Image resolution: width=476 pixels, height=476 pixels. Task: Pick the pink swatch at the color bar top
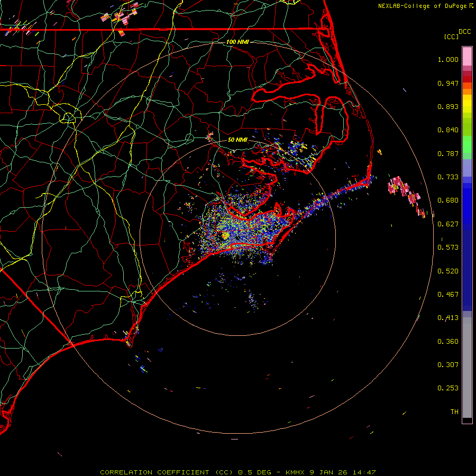[x=467, y=54]
